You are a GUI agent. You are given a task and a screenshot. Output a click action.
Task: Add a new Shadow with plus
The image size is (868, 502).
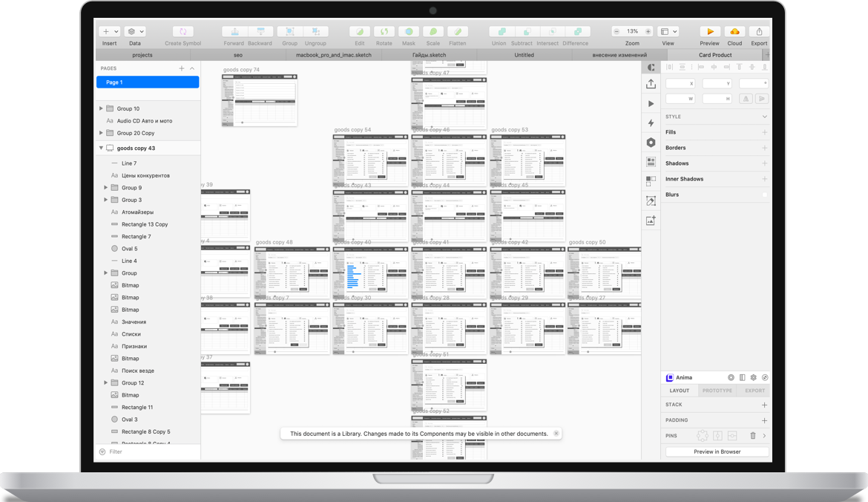coord(764,163)
